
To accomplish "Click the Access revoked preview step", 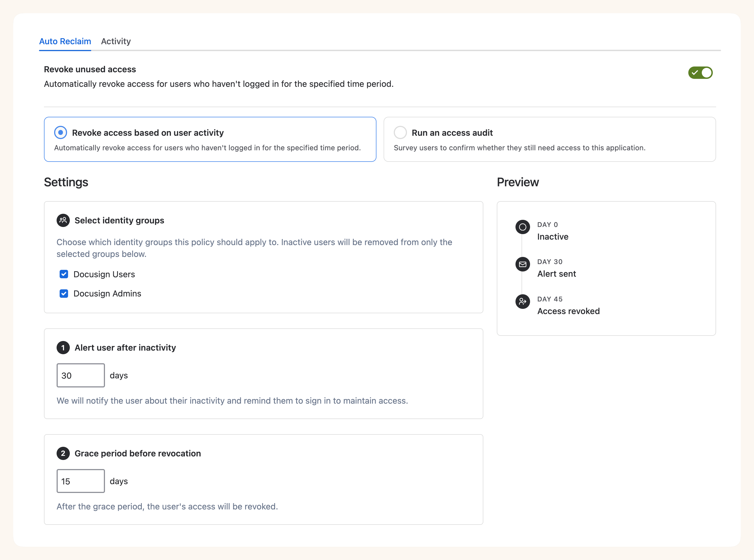I will [x=568, y=311].
